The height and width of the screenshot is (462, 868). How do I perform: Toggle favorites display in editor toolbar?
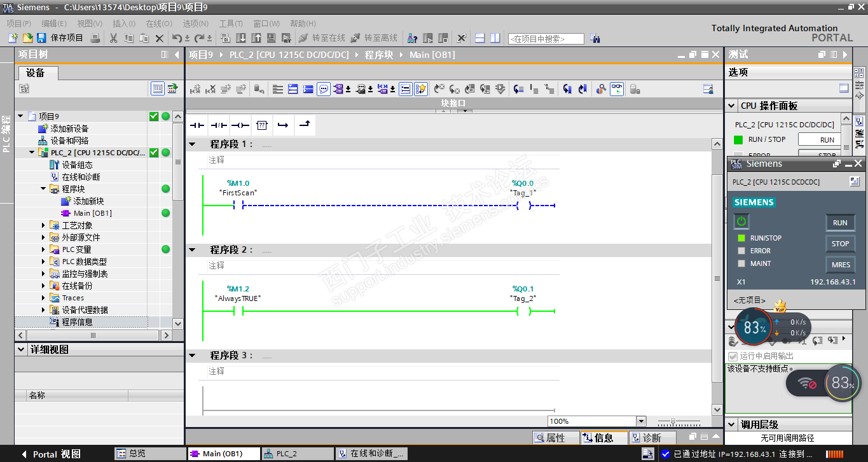coord(421,89)
